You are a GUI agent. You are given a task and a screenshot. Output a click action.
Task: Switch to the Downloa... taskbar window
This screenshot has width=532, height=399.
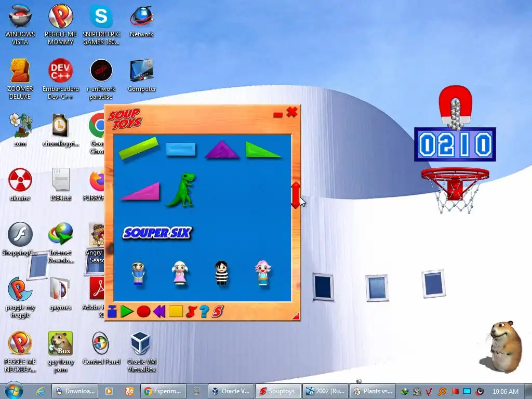coord(75,391)
